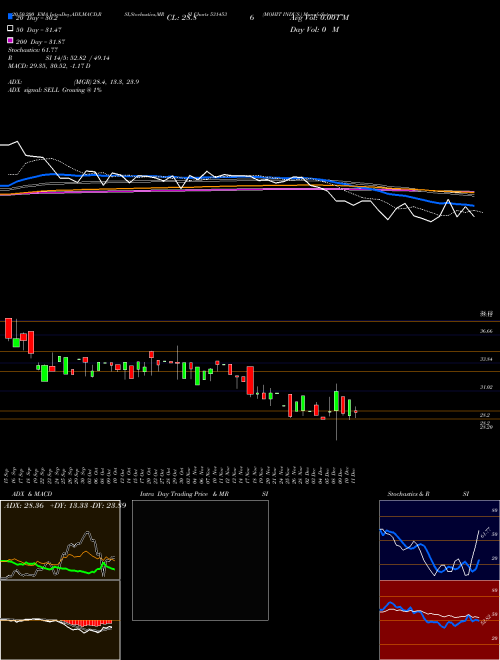Click the red RSI chart panel
This screenshot has width=500, height=660.
[x=439, y=620]
